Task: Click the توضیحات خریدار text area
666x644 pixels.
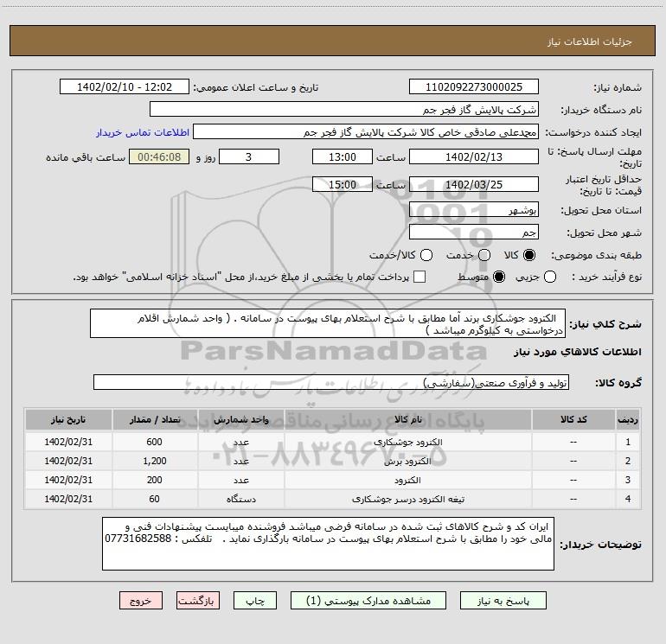Action: (329, 544)
